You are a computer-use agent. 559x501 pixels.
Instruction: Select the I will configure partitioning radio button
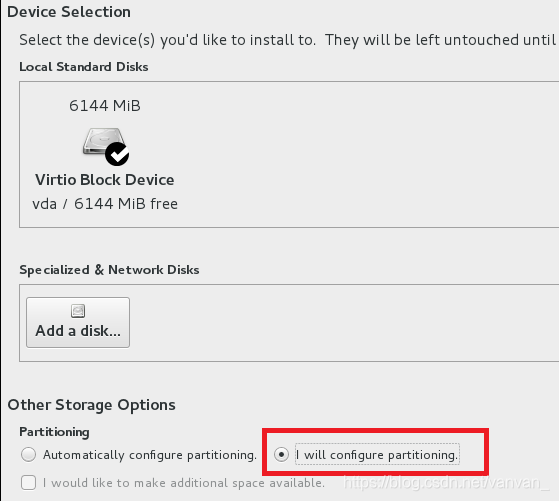281,455
